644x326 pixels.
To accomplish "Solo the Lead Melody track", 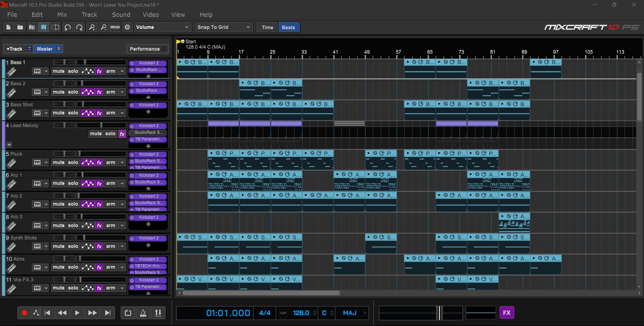I will pyautogui.click(x=110, y=134).
